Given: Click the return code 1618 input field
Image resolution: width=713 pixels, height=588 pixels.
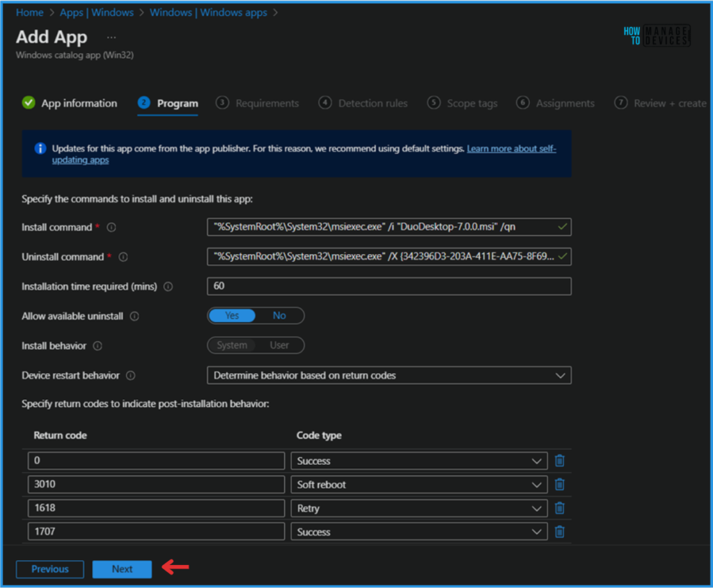Looking at the screenshot, I should coord(157,508).
